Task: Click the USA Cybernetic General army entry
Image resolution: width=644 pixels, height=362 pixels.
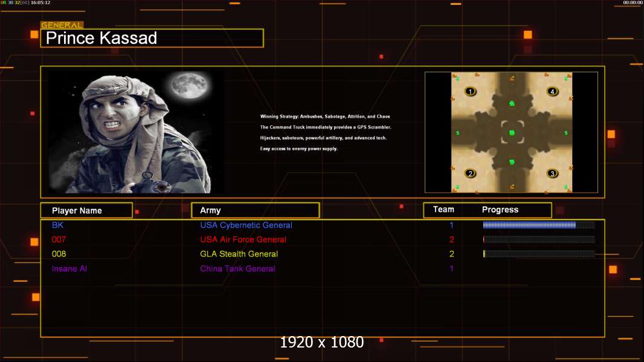Action: tap(246, 225)
